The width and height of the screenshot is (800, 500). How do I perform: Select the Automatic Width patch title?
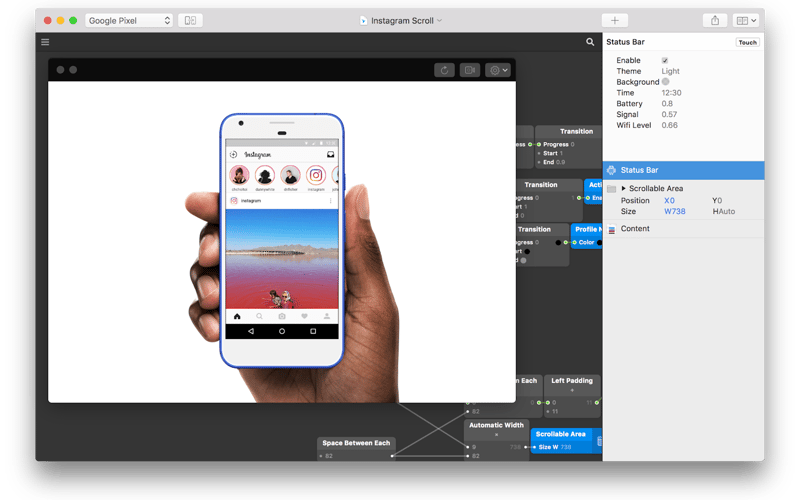(496, 425)
